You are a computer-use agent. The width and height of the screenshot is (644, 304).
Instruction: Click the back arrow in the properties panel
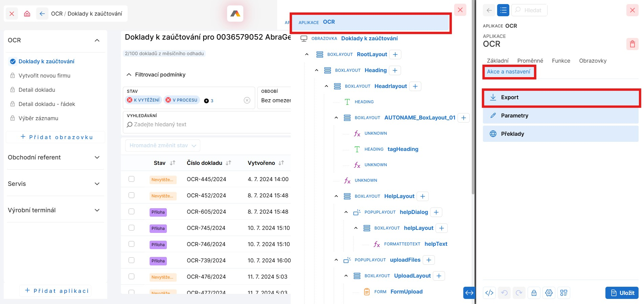[x=489, y=10]
